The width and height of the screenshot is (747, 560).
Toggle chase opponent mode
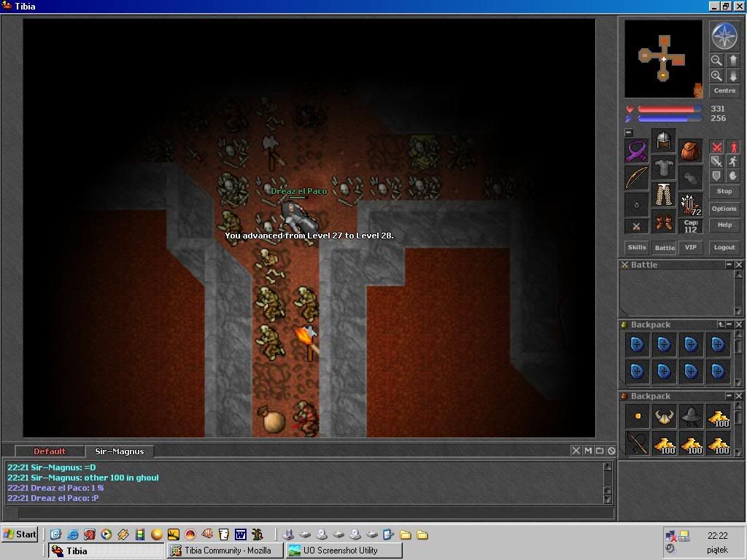[732, 161]
